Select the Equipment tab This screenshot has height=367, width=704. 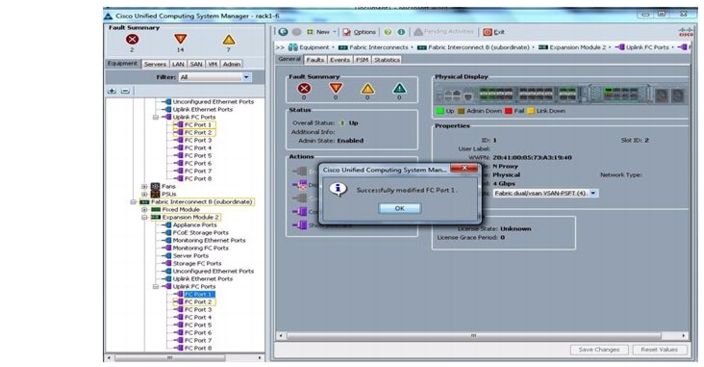tap(123, 63)
